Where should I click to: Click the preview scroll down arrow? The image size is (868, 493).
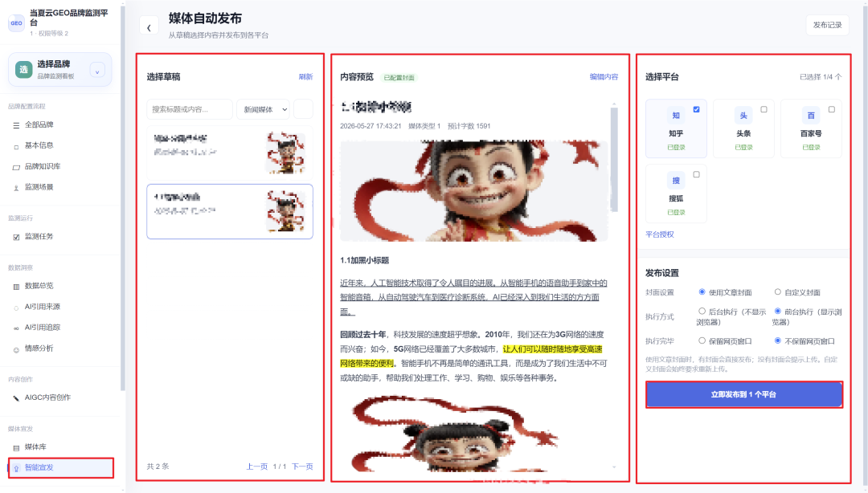coord(614,467)
